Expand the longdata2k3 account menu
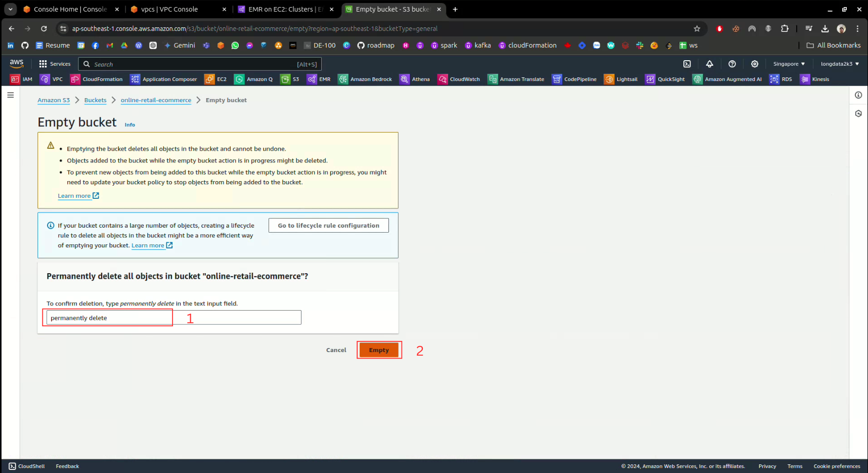This screenshot has width=868, height=473. point(839,64)
